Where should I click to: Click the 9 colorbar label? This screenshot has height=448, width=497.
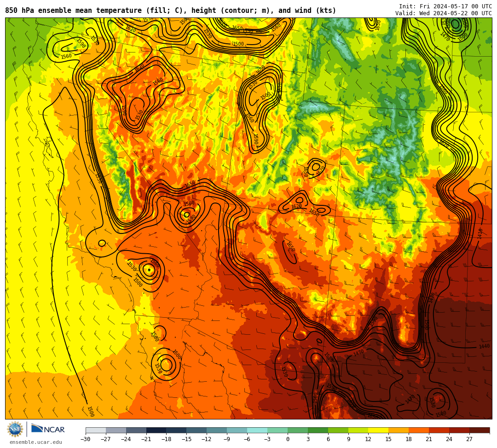pos(348,439)
